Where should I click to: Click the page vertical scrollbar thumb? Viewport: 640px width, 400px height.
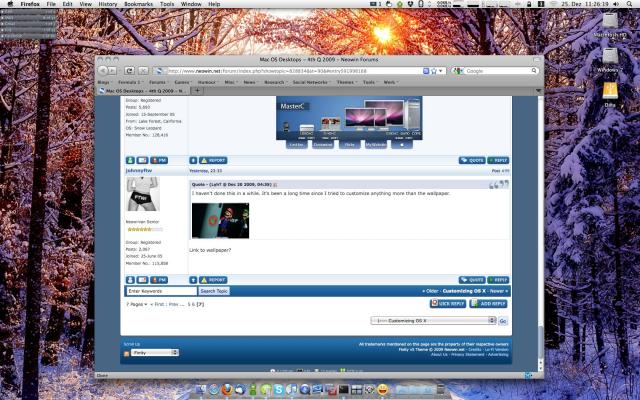click(541, 342)
